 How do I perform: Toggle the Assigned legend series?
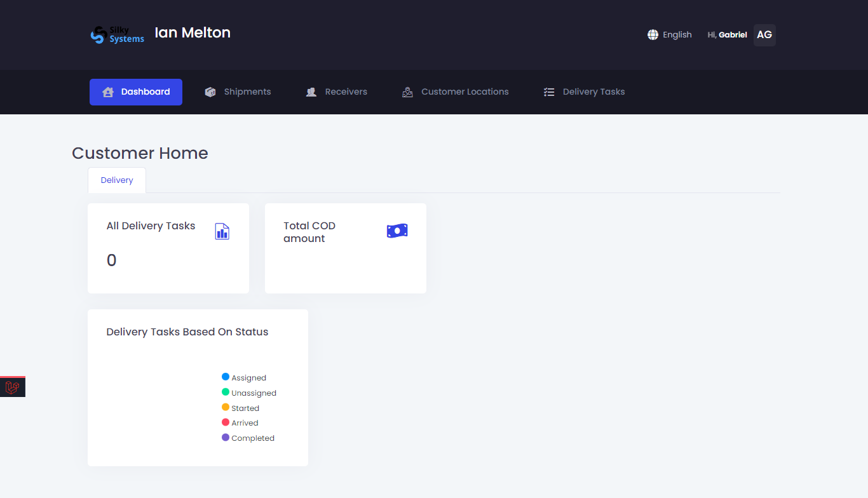(x=248, y=378)
